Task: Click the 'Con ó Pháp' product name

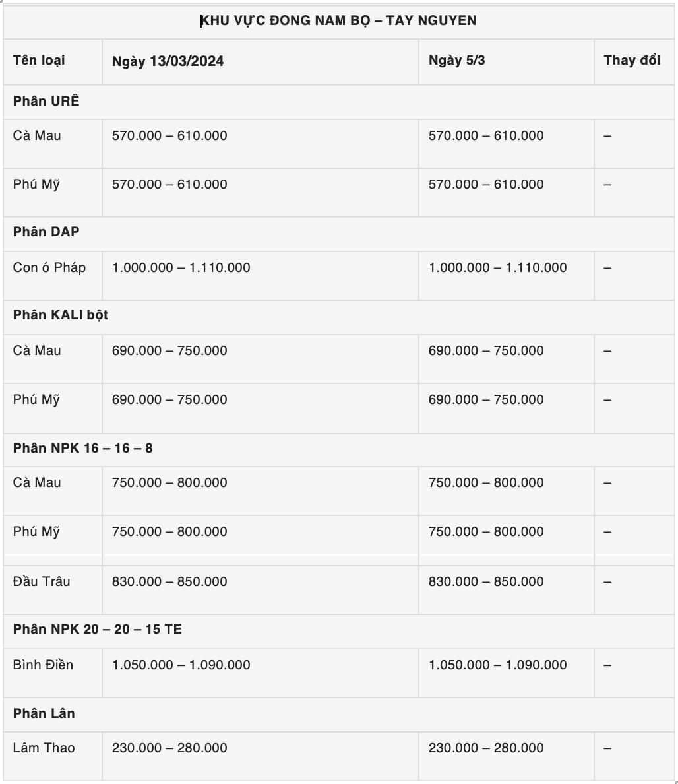Action: pyautogui.click(x=49, y=267)
